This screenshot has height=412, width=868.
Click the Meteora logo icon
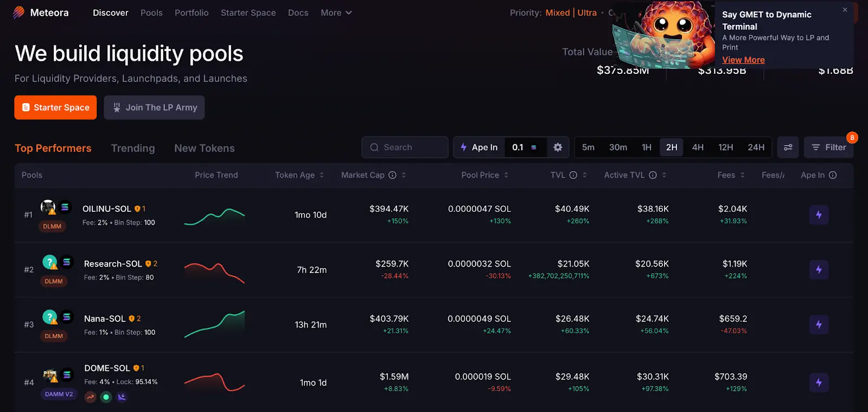(19, 12)
